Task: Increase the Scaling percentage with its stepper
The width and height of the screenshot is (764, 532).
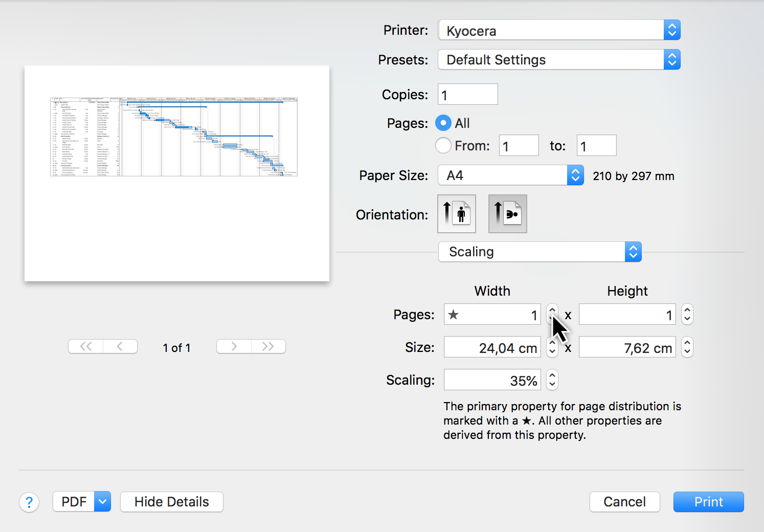Action: 552,376
